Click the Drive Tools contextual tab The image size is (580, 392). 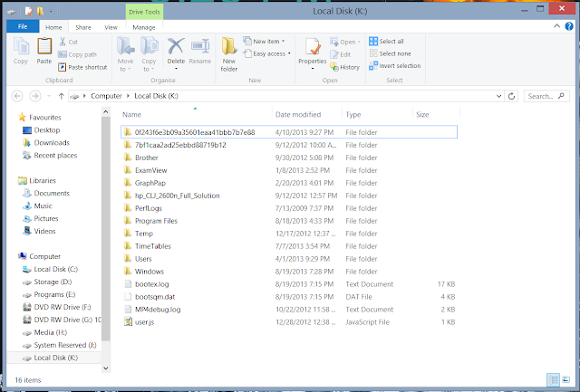[x=144, y=12]
